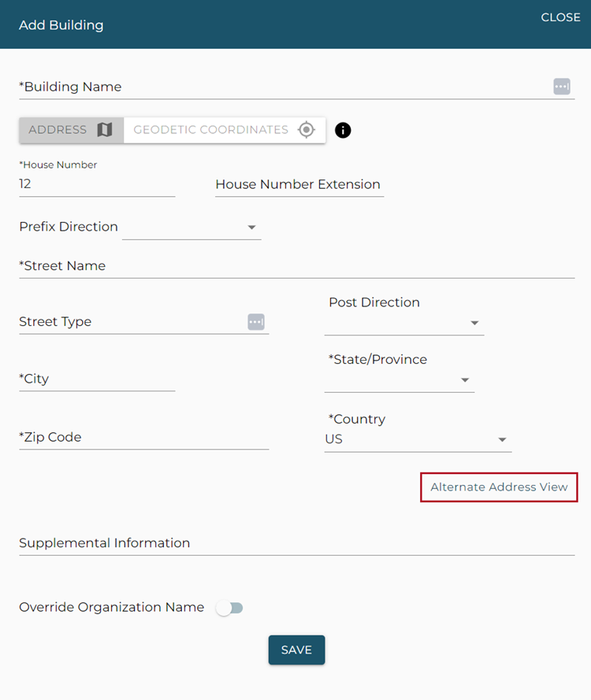Click the Street Type lookup ellipsis icon
Image resolution: width=591 pixels, height=700 pixels.
click(256, 321)
